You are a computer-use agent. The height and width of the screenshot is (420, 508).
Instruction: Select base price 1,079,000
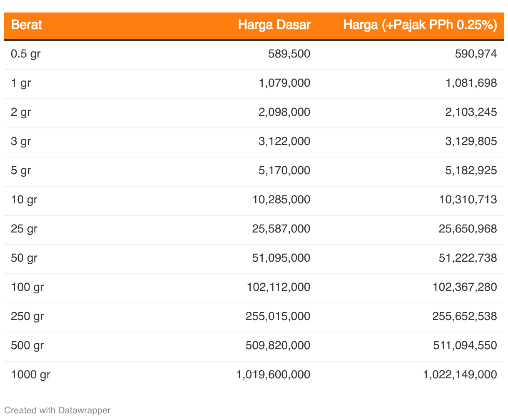[284, 83]
